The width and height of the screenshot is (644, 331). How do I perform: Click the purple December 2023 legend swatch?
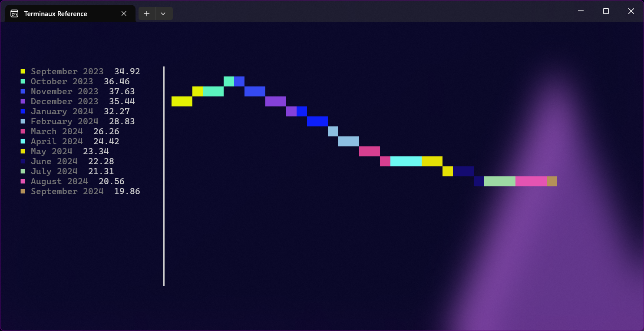coord(23,101)
